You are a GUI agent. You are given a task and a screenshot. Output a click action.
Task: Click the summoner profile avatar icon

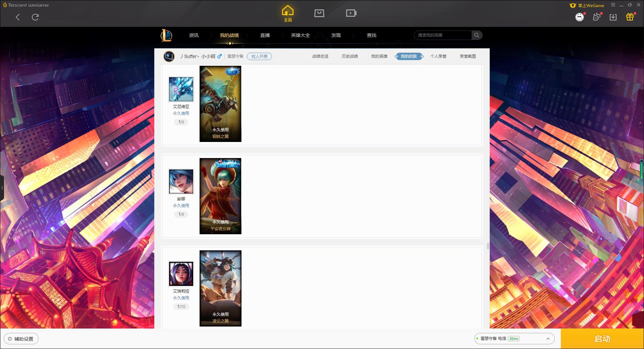tap(169, 56)
